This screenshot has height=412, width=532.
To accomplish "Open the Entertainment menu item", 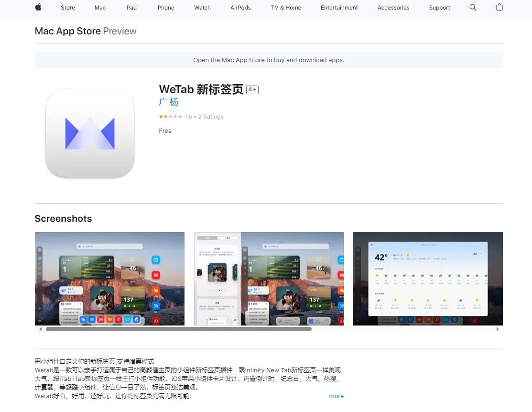I will click(x=339, y=8).
